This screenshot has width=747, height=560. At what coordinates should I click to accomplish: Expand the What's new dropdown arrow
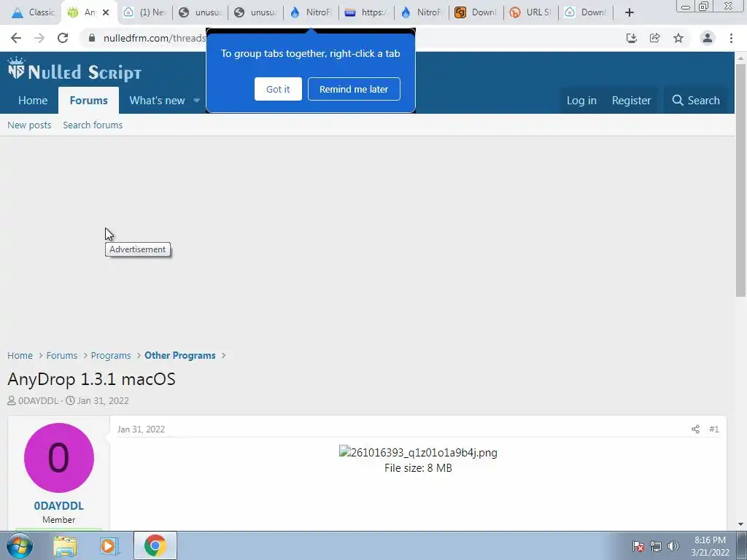click(197, 101)
